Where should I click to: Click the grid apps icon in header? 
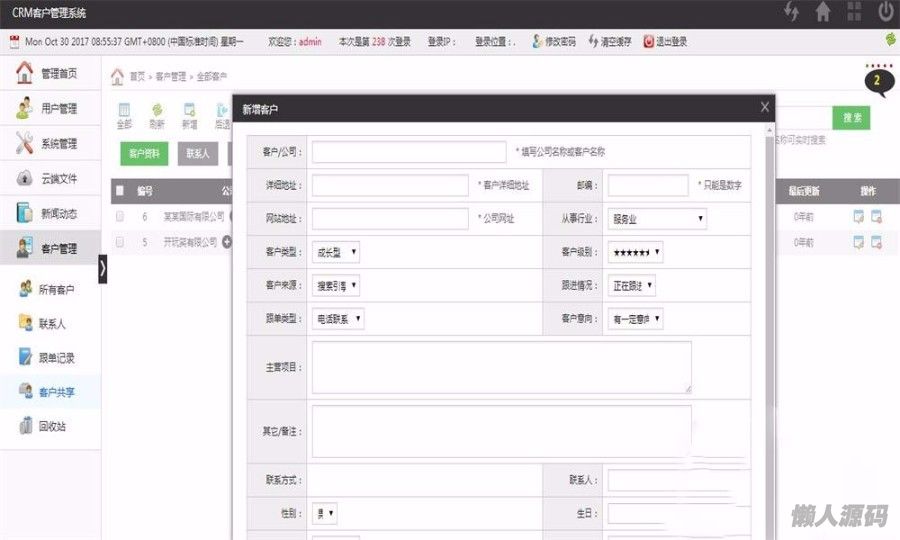coord(854,12)
